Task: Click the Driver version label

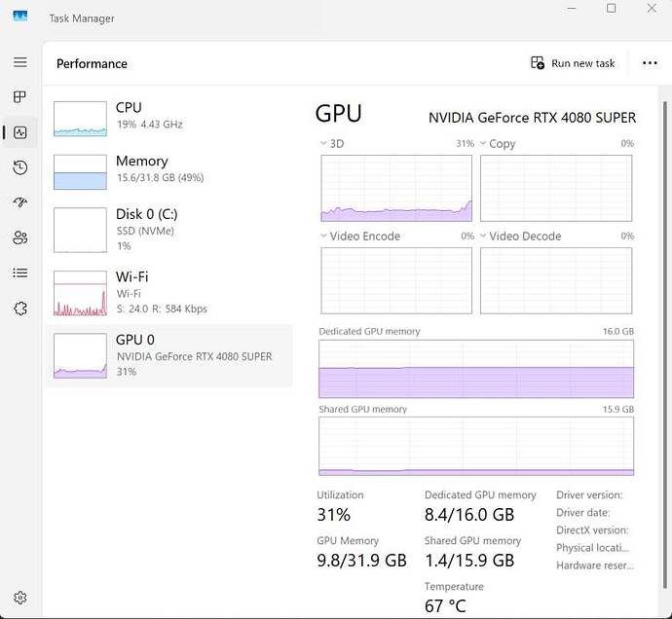Action: point(589,494)
